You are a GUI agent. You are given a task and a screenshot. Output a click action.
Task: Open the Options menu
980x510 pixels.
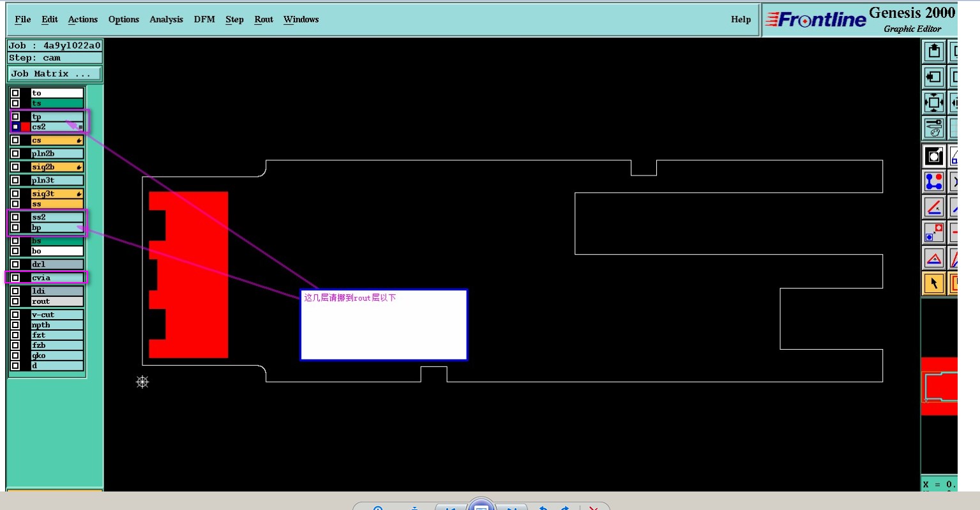click(124, 20)
